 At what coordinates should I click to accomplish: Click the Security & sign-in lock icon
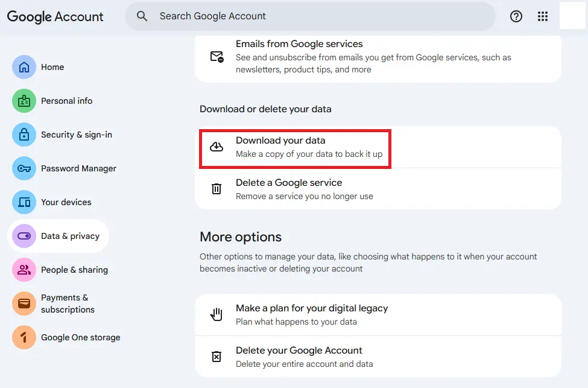coord(24,135)
